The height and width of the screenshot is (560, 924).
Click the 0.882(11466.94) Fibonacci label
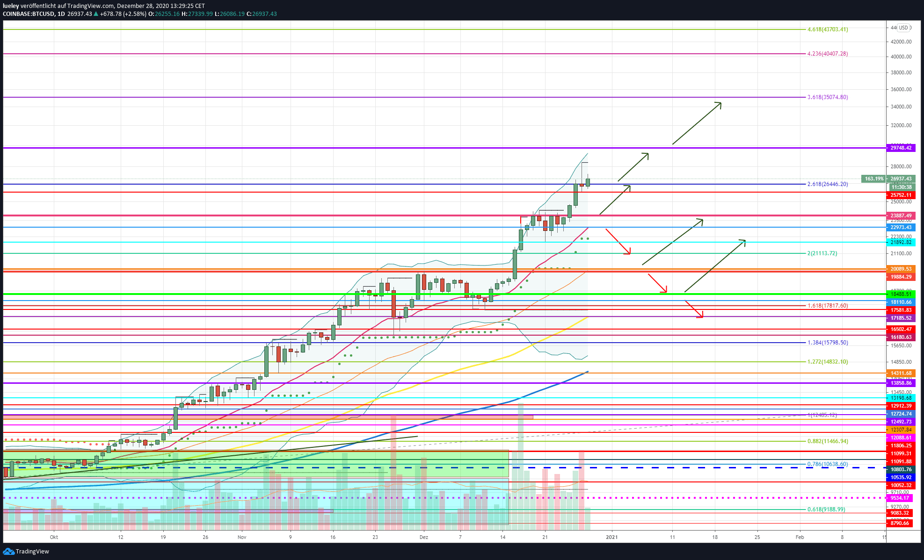click(827, 441)
